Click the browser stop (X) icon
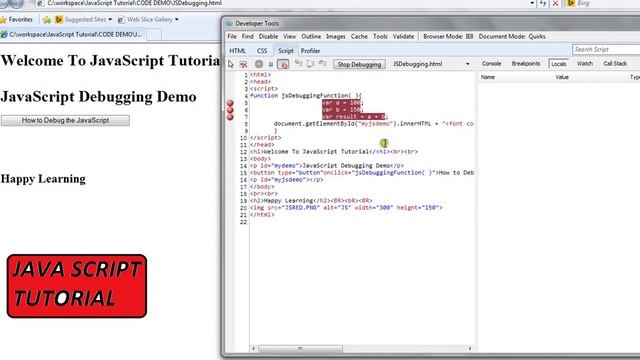The width and height of the screenshot is (640, 360). (555, 3)
